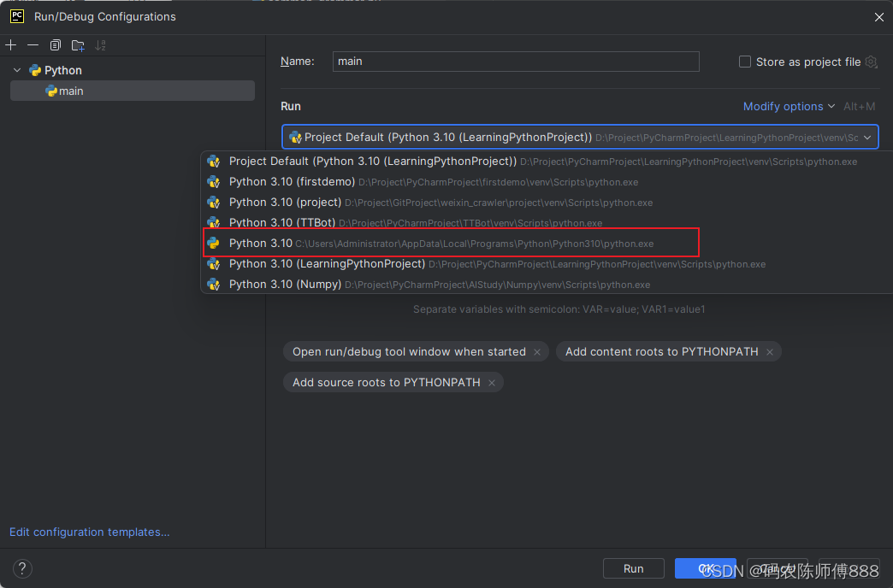Remove the Add source roots to PYTHONPATH chip
This screenshot has width=893, height=588.
click(492, 383)
